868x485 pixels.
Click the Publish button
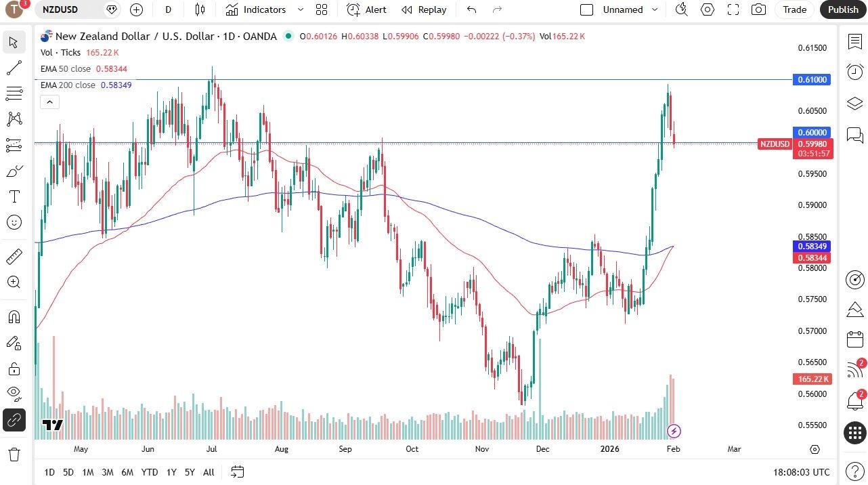pos(842,9)
